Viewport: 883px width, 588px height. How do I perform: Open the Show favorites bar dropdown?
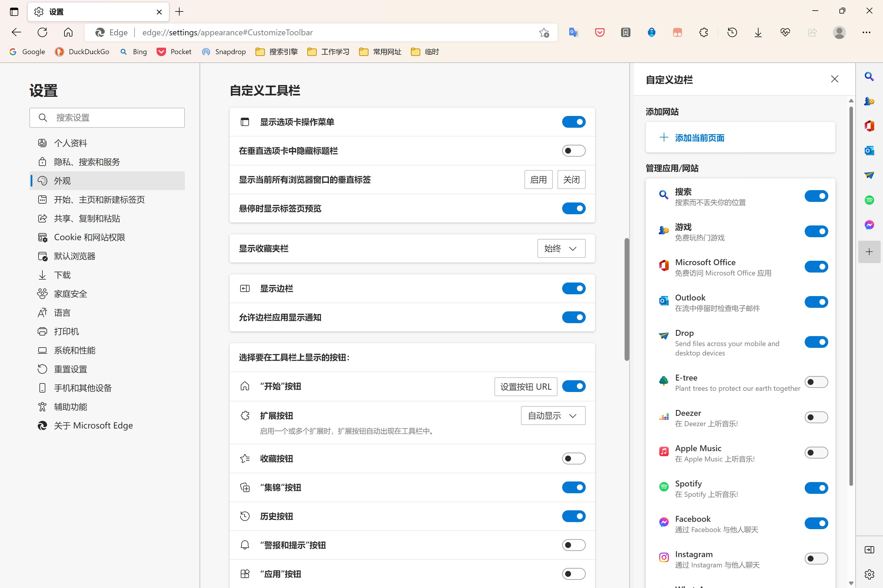[561, 248]
